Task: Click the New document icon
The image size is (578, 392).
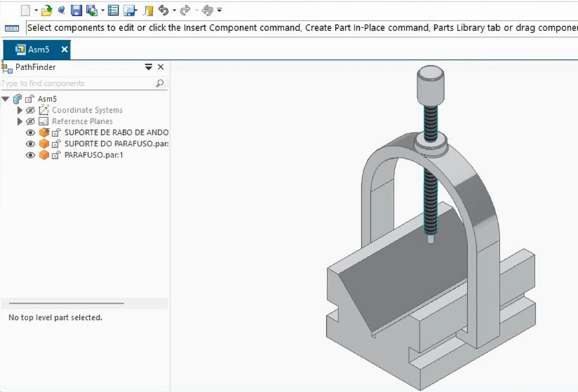Action: [25, 10]
